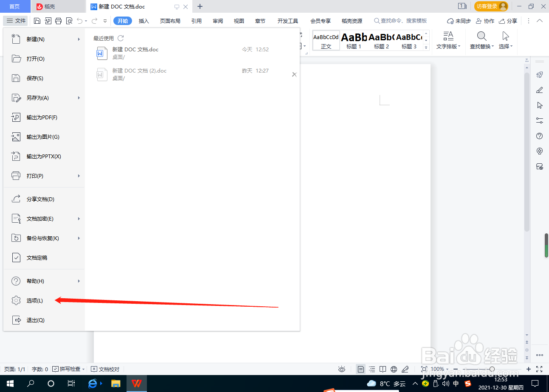Expand 新建(N) submenu
549x392 pixels.
tap(44, 39)
